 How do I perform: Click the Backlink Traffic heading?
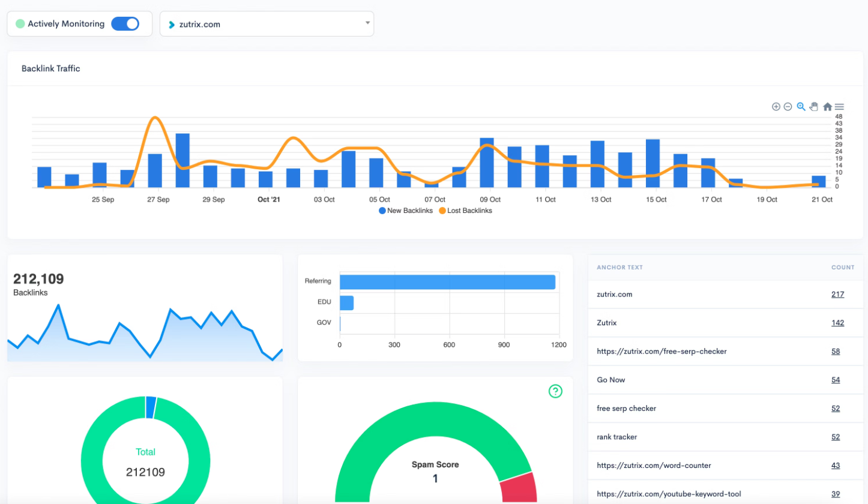point(51,68)
